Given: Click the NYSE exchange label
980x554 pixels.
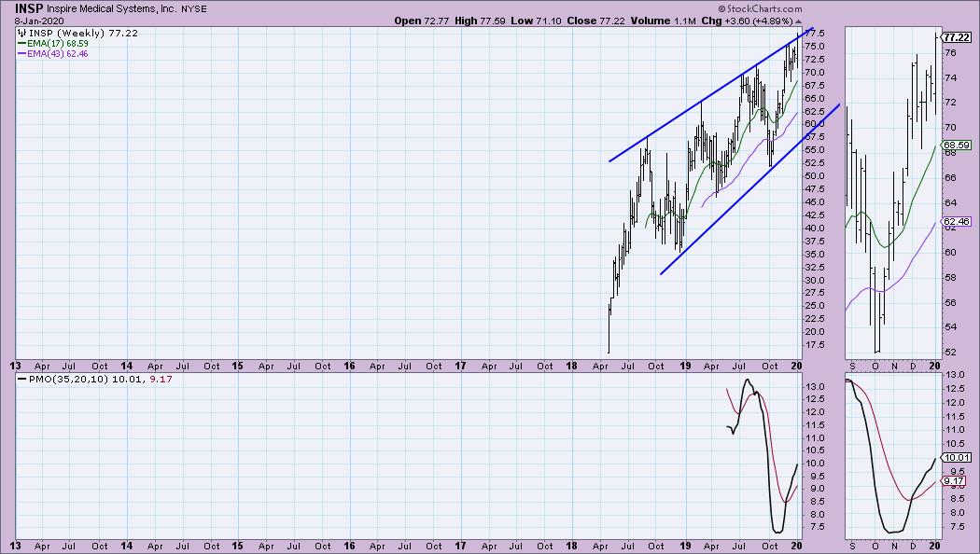Looking at the screenshot, I should tap(194, 9).
